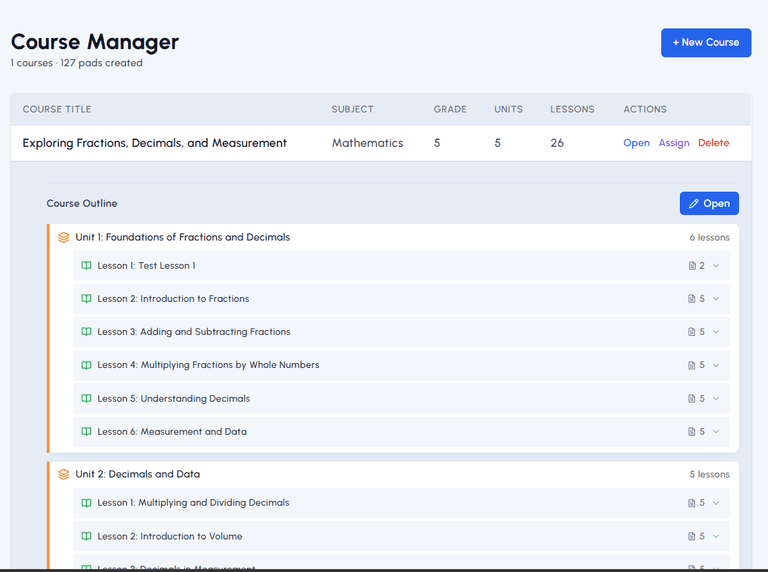The image size is (768, 572).
Task: Click book icon for Test Lesson 1
Action: click(x=86, y=265)
